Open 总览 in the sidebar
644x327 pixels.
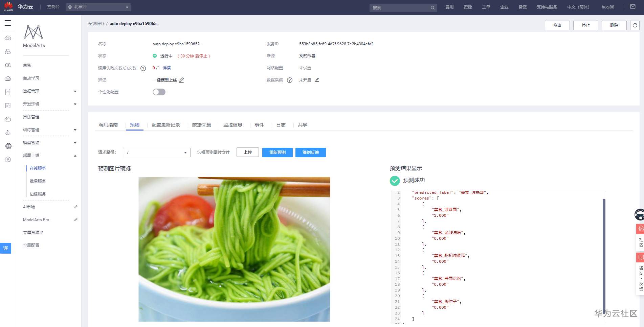tap(27, 66)
